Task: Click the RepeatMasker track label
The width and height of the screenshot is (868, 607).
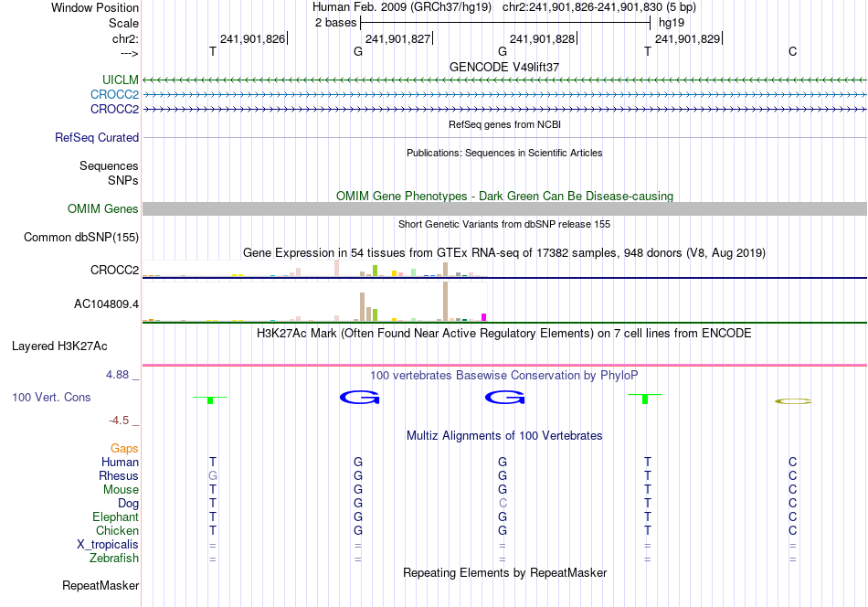Action: click(101, 585)
